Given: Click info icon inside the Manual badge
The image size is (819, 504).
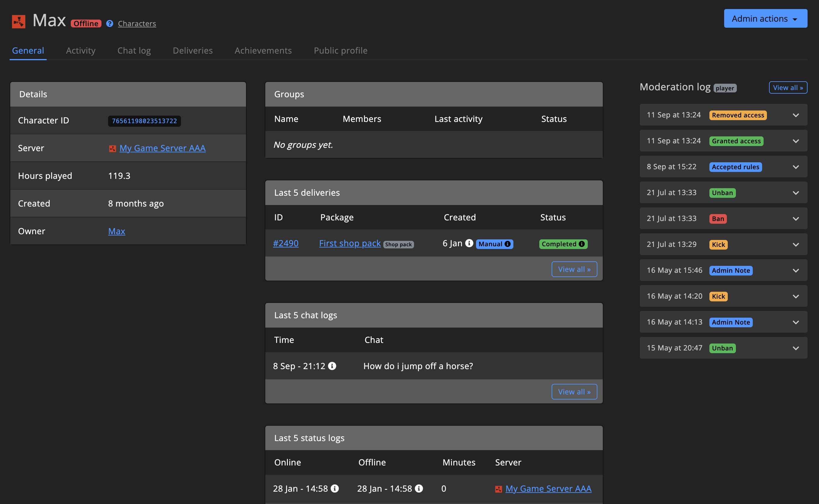Looking at the screenshot, I should point(507,244).
